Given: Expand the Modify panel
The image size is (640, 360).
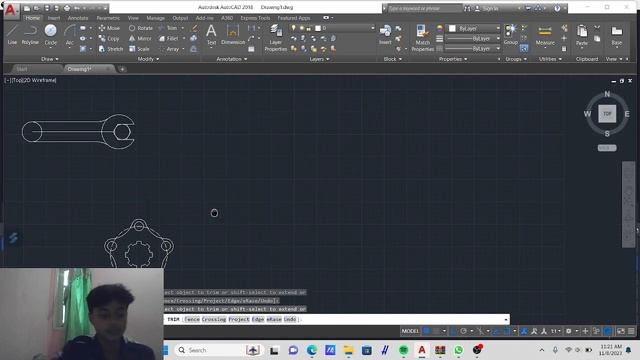Looking at the screenshot, I should tap(148, 59).
